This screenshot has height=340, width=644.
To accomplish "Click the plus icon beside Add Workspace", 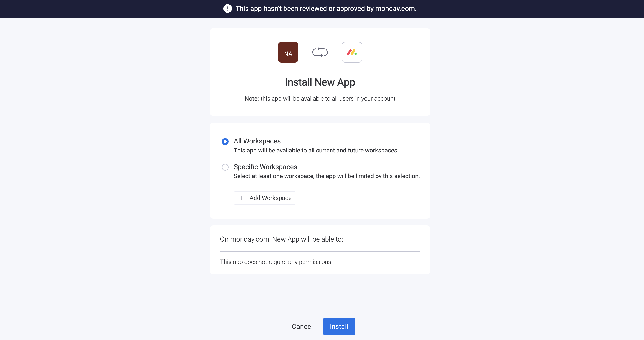I will [242, 198].
